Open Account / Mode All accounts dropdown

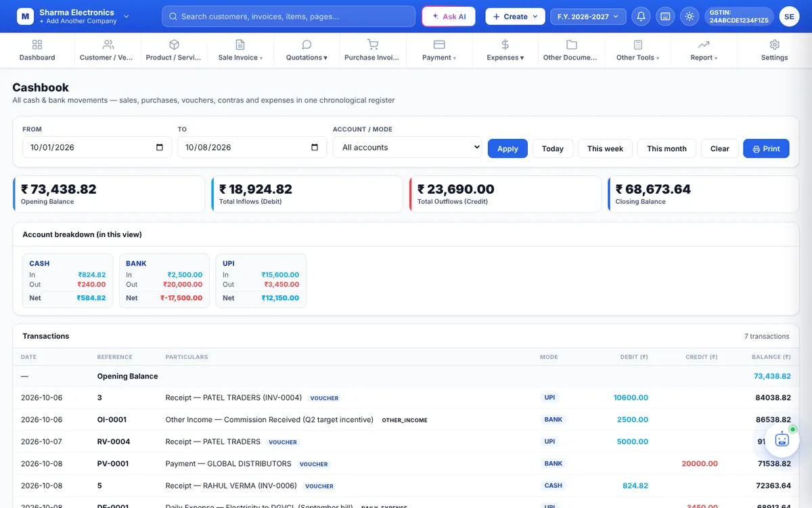(x=407, y=147)
